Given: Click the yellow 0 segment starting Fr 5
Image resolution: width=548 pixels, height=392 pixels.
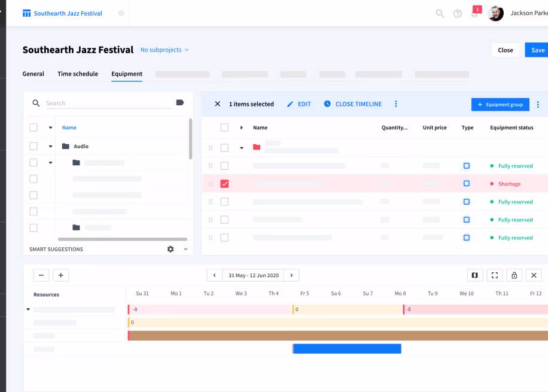Looking at the screenshot, I should click(348, 309).
